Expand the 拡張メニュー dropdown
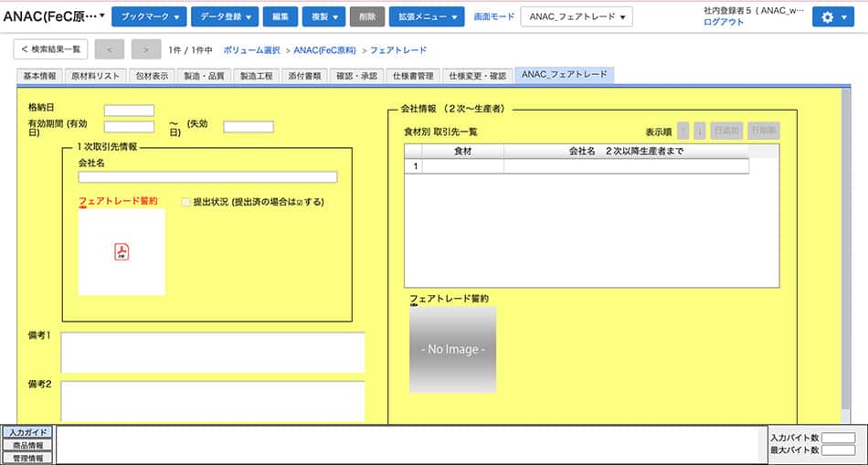Image resolution: width=868 pixels, height=465 pixels. click(x=427, y=17)
